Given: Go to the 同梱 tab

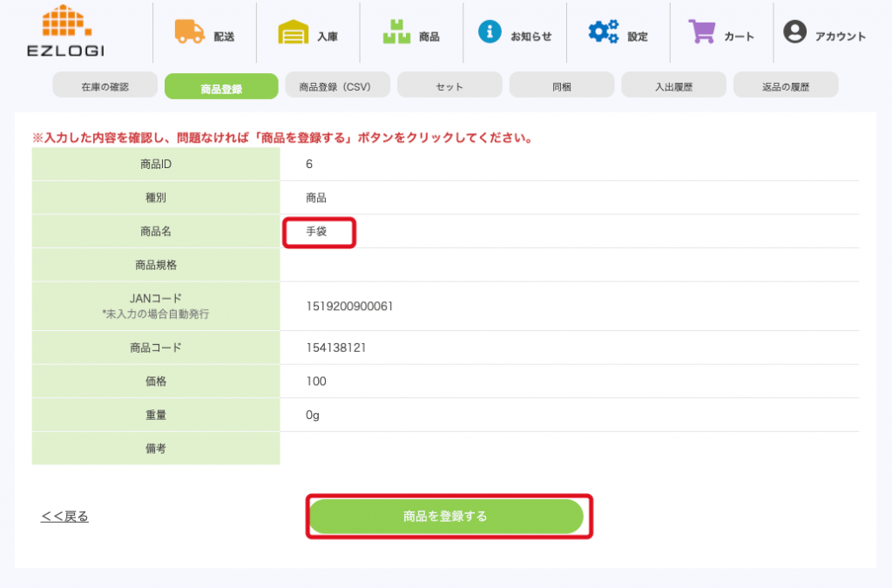Looking at the screenshot, I should pyautogui.click(x=562, y=86).
